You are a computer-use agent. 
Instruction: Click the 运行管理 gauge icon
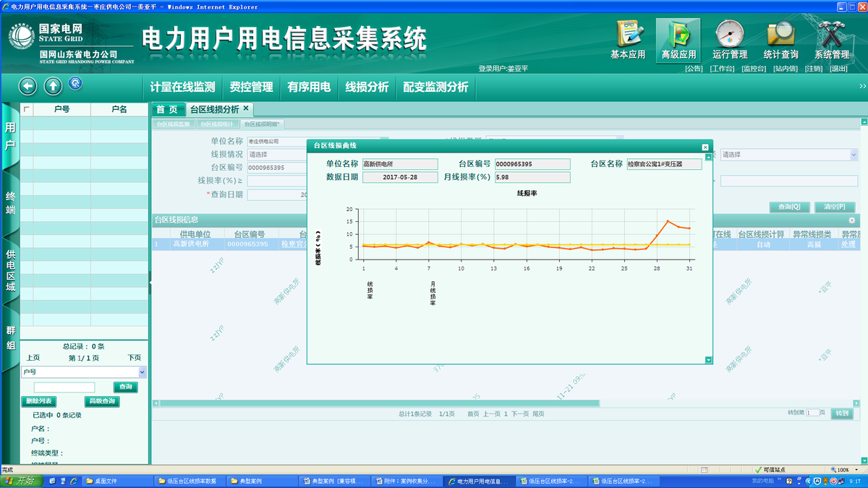coord(729,35)
